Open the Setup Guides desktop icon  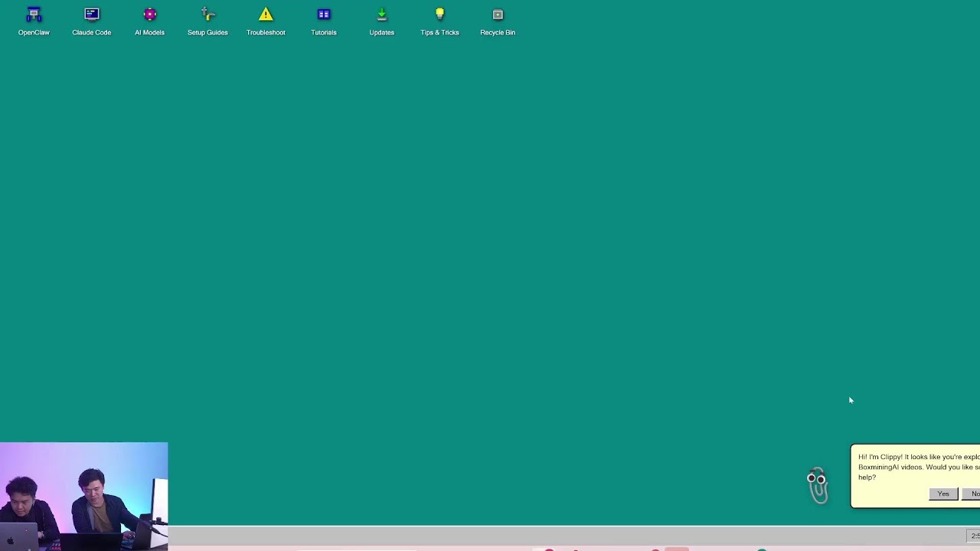pos(207,21)
